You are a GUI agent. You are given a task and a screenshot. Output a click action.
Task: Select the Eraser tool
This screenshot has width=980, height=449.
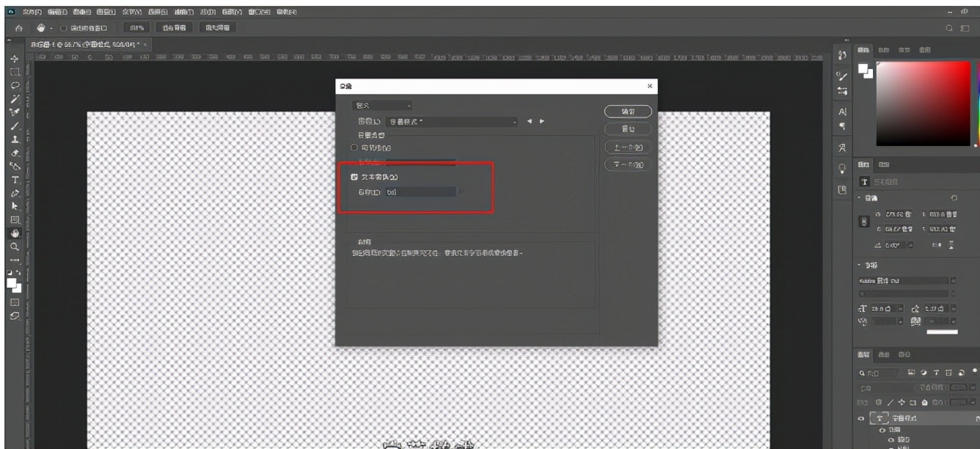coord(14,153)
